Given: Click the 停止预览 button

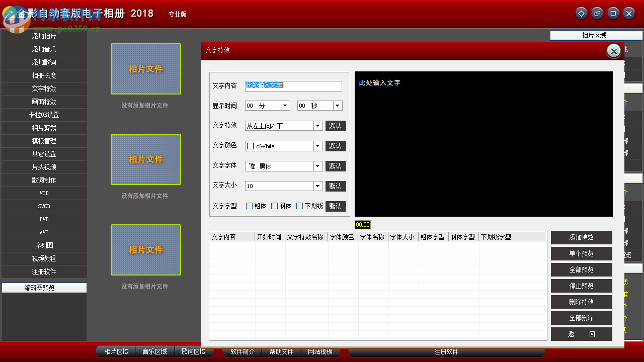Looking at the screenshot, I should (x=581, y=286).
